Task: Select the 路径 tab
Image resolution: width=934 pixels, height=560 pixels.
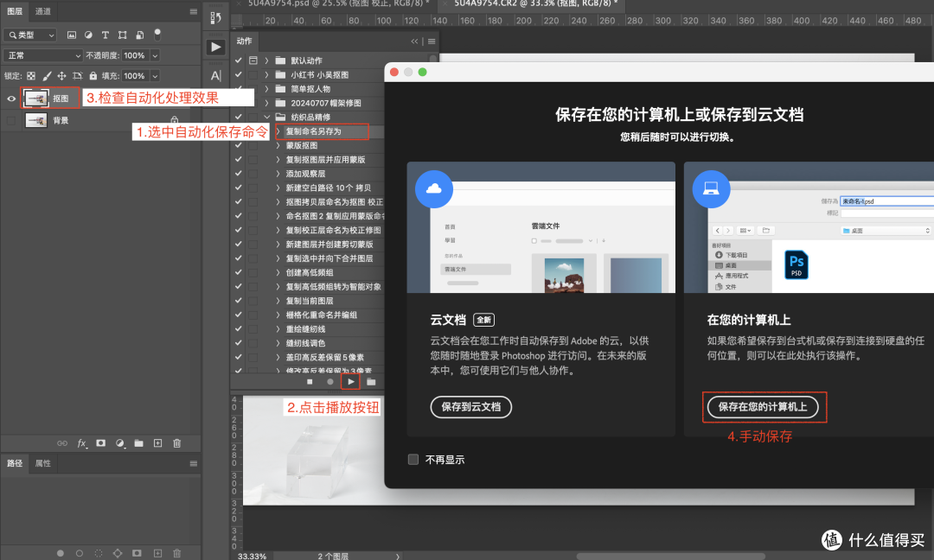Action: click(x=15, y=463)
